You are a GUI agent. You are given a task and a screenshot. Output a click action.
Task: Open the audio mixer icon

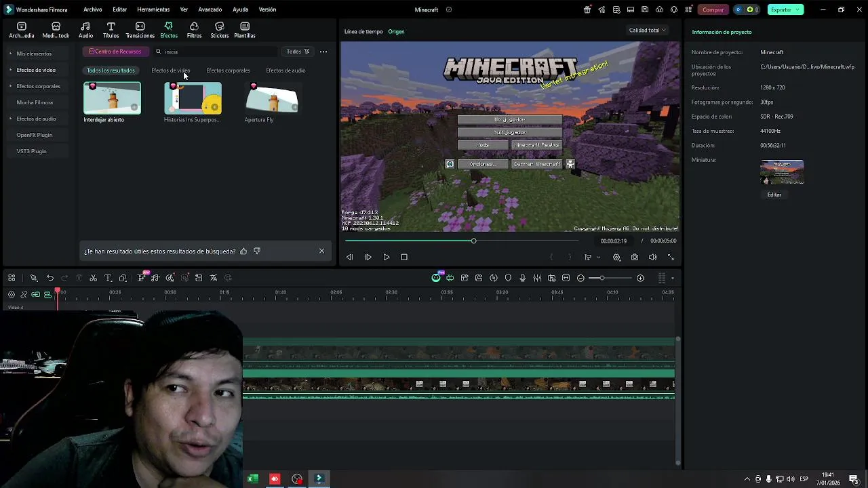pos(537,278)
